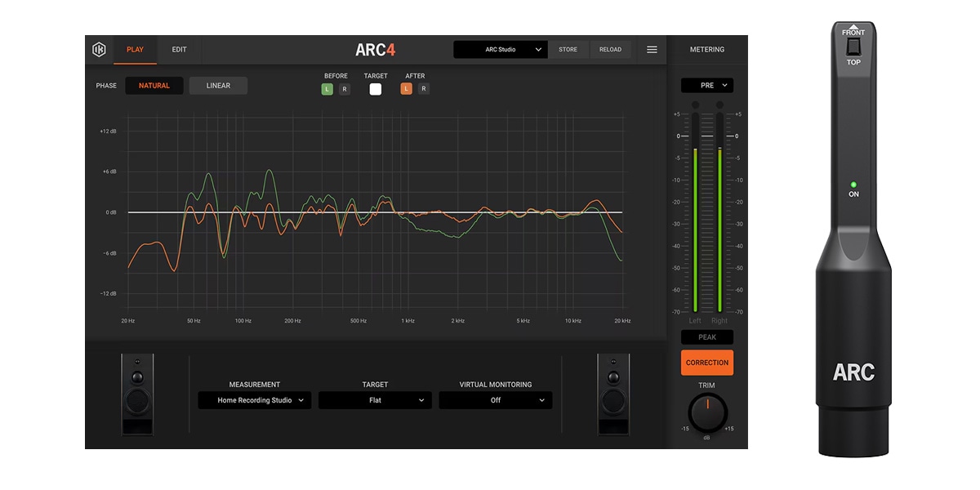Toggle the AFTER right channel curve
The image size is (980, 490).
click(x=424, y=89)
